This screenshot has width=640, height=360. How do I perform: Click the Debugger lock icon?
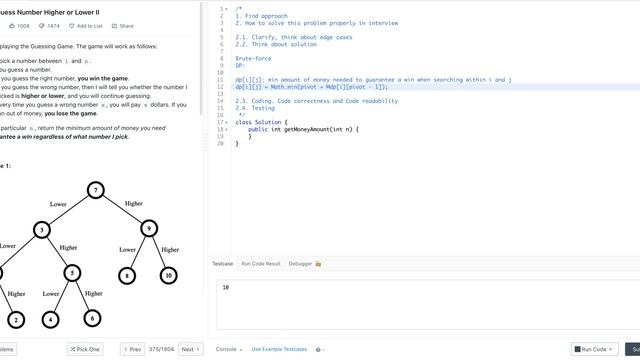[318, 264]
